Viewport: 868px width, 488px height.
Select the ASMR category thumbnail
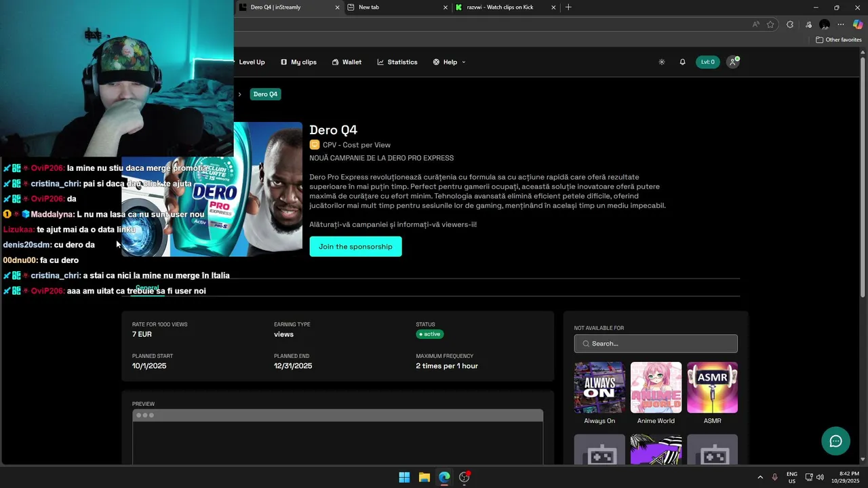click(712, 388)
